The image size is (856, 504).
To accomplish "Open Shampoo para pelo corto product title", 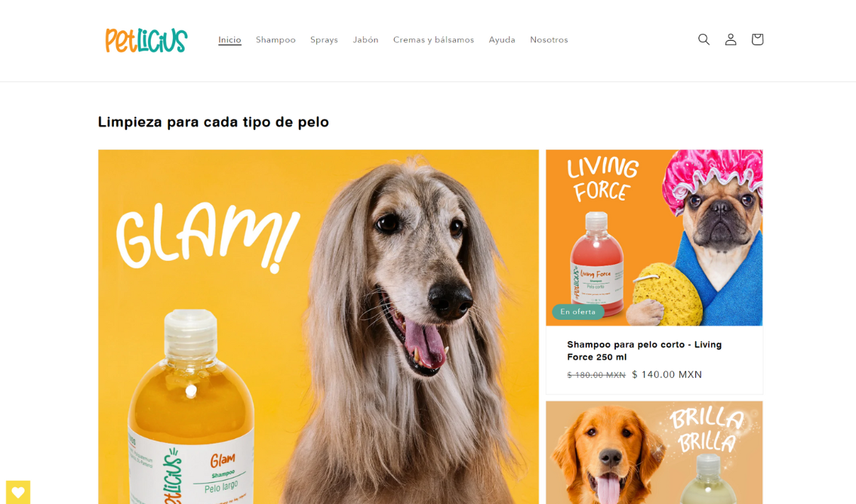I will coord(644,351).
